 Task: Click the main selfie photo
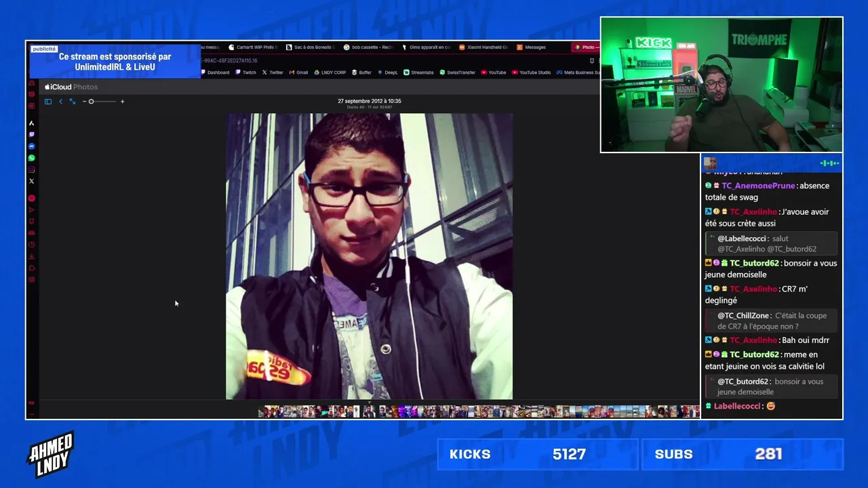(x=369, y=256)
